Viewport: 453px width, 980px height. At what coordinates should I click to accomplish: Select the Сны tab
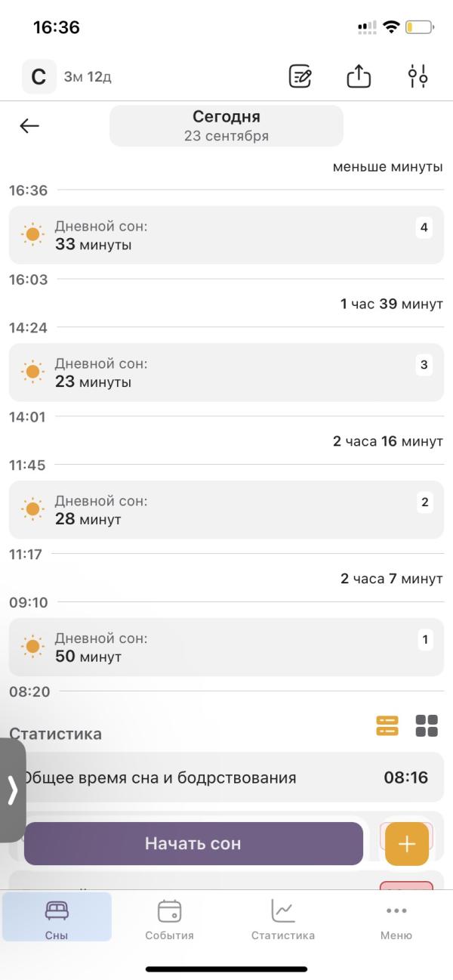pos(57,918)
